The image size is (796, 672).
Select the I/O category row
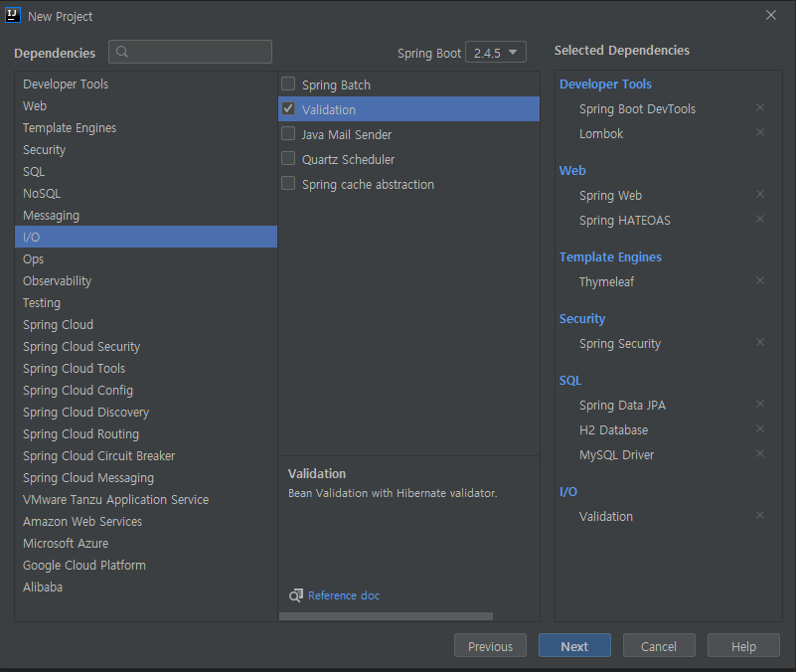[x=146, y=237]
